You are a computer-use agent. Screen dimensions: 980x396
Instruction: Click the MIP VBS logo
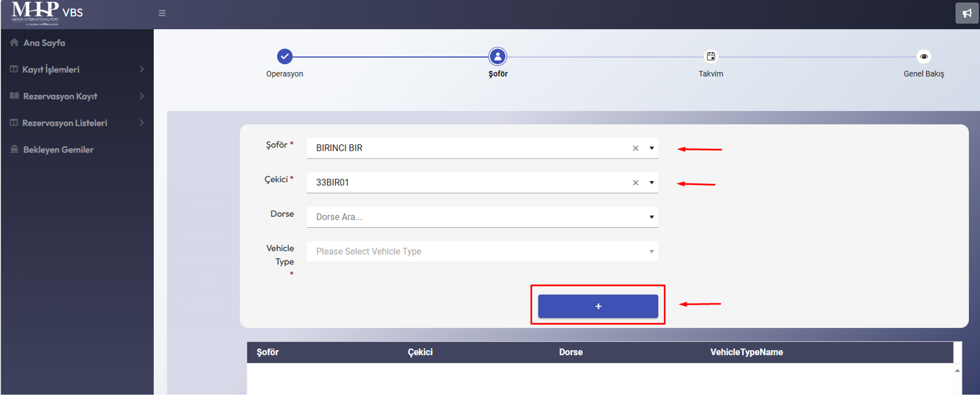tap(47, 13)
